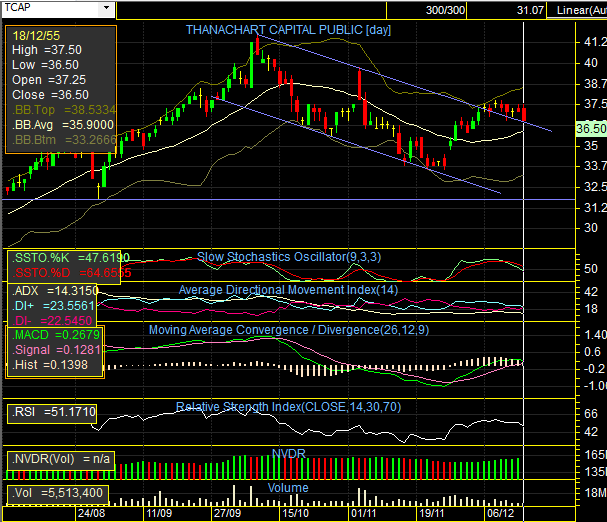Click the .NVDR(Vol) = n/a reading
Screen dimensions: 607x522
coord(61,459)
